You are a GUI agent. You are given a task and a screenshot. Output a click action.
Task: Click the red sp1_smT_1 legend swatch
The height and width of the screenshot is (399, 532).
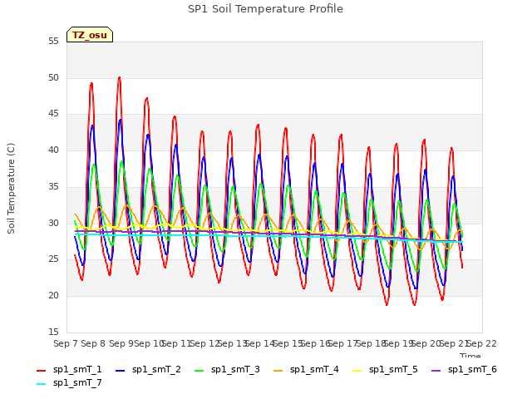pyautogui.click(x=41, y=371)
